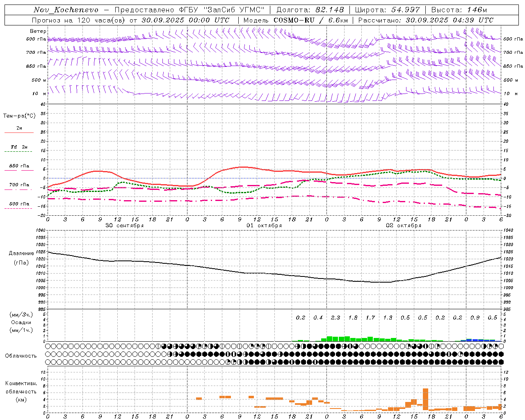Viewport: 525px width, 420px height.
Task: Click the 0.4 precipitation value
Action: [x=318, y=318]
